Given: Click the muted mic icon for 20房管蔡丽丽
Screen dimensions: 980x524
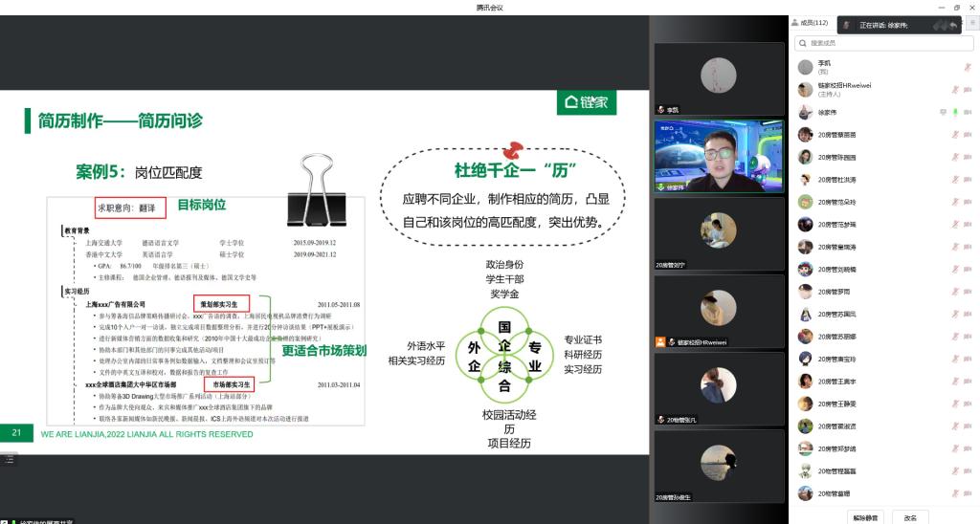Looking at the screenshot, I should pyautogui.click(x=954, y=135).
